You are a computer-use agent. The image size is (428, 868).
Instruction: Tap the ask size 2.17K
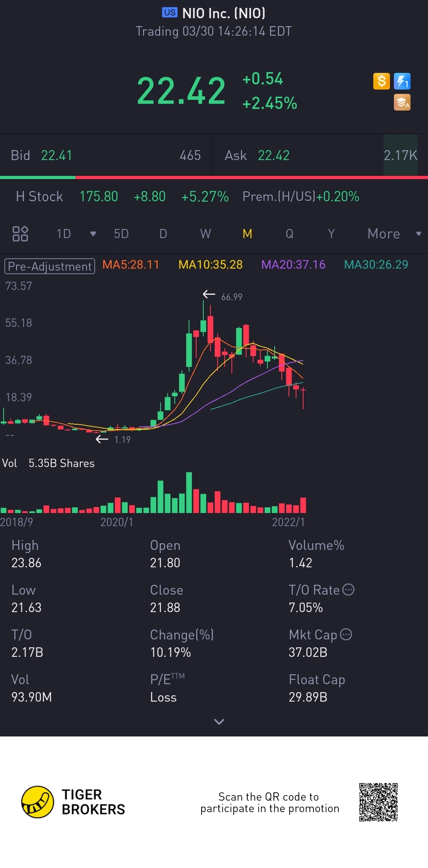pyautogui.click(x=401, y=155)
